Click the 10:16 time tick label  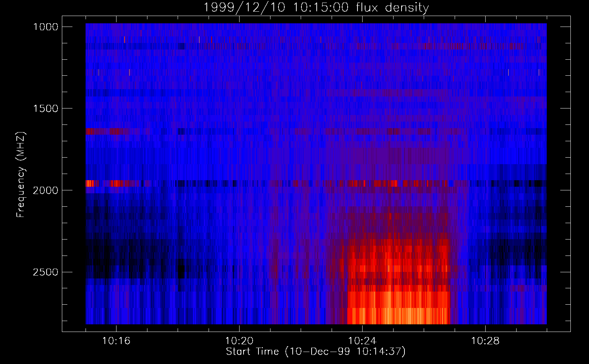pyautogui.click(x=116, y=341)
